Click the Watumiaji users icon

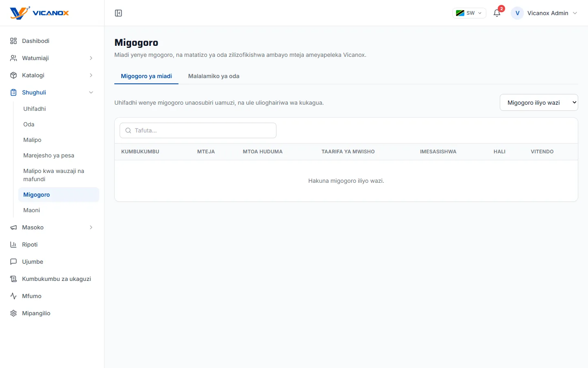[13, 58]
